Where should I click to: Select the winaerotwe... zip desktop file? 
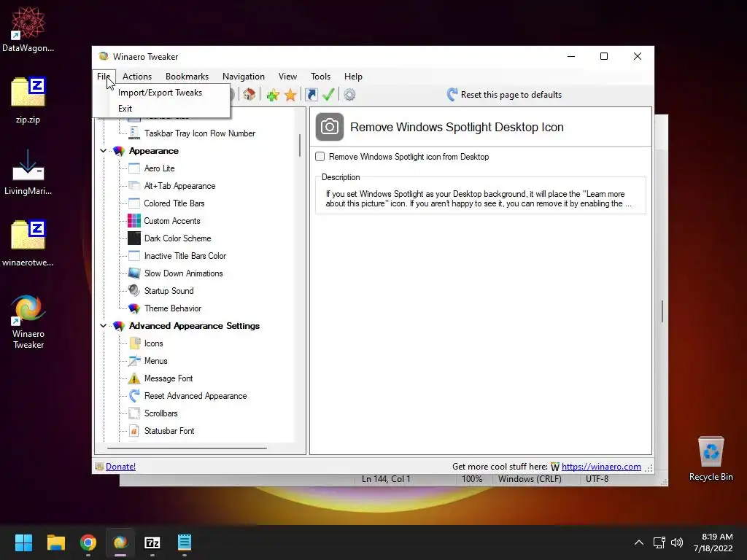pyautogui.click(x=28, y=243)
